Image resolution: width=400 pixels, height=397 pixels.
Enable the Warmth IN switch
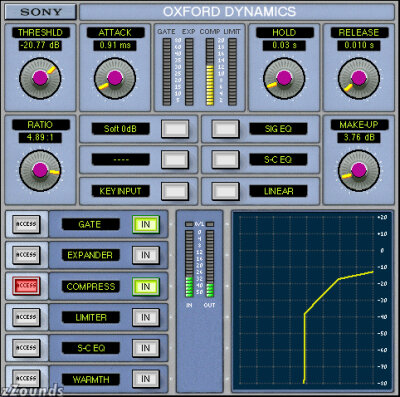click(x=146, y=379)
